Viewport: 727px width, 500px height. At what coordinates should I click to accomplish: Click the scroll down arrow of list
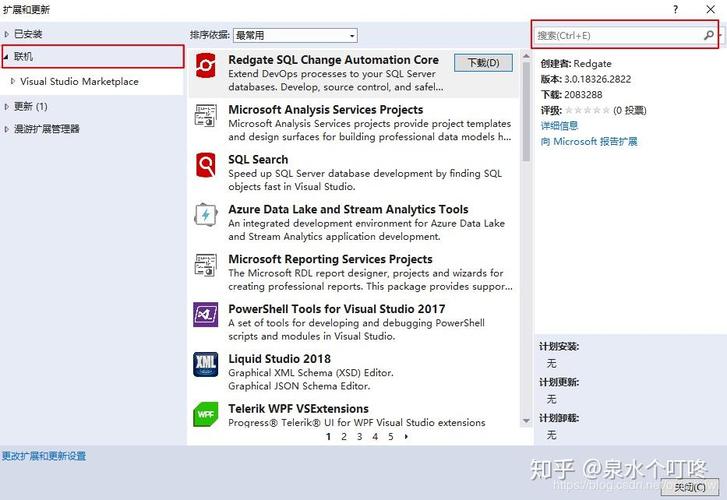pos(526,421)
